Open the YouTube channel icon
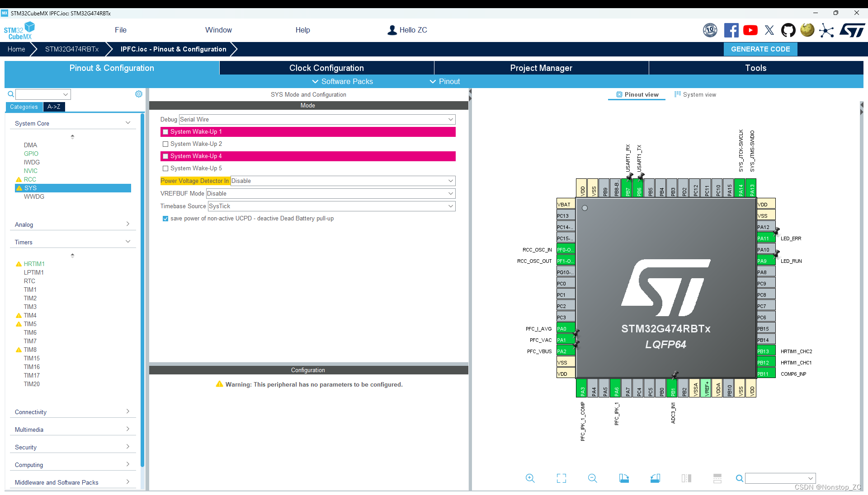868x495 pixels. (x=750, y=30)
